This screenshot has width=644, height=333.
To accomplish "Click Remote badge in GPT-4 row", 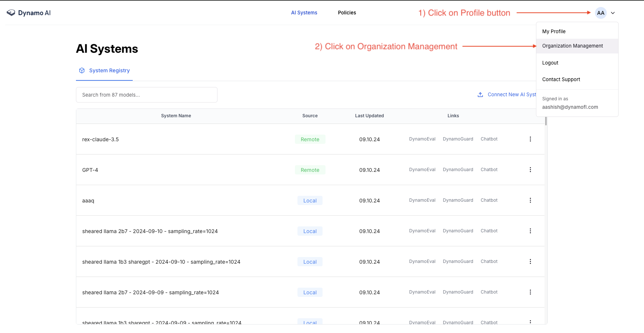I will click(x=310, y=170).
